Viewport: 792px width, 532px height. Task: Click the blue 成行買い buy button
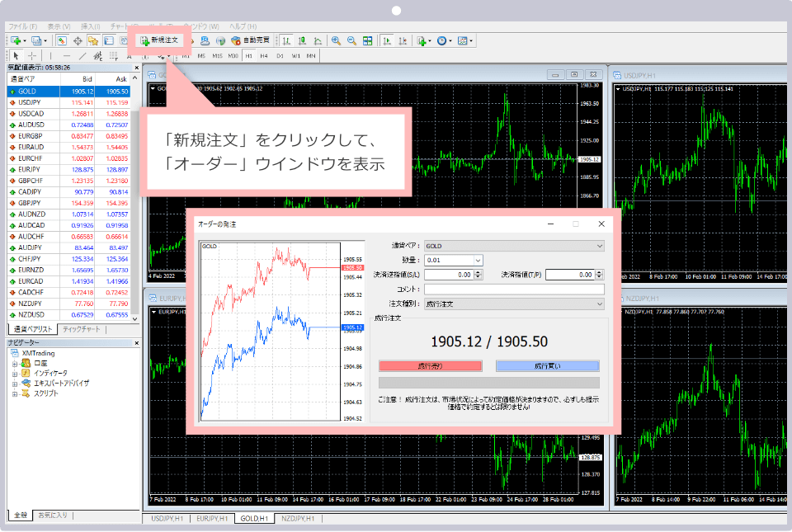(x=547, y=365)
